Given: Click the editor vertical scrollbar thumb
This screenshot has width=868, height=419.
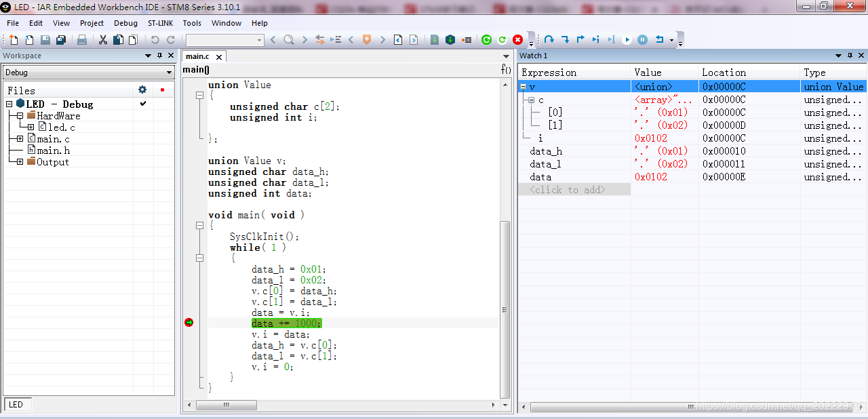Looking at the screenshot, I should 504,309.
